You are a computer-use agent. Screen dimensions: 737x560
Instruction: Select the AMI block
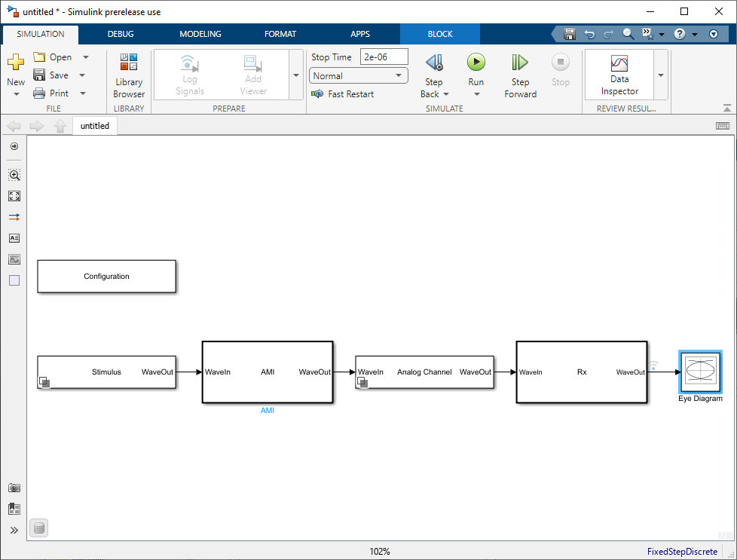pos(268,372)
